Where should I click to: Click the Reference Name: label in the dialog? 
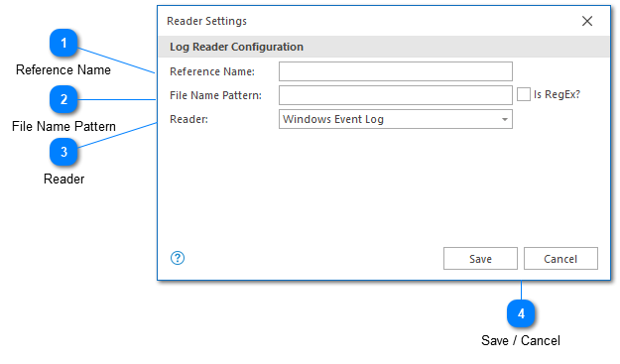point(212,71)
